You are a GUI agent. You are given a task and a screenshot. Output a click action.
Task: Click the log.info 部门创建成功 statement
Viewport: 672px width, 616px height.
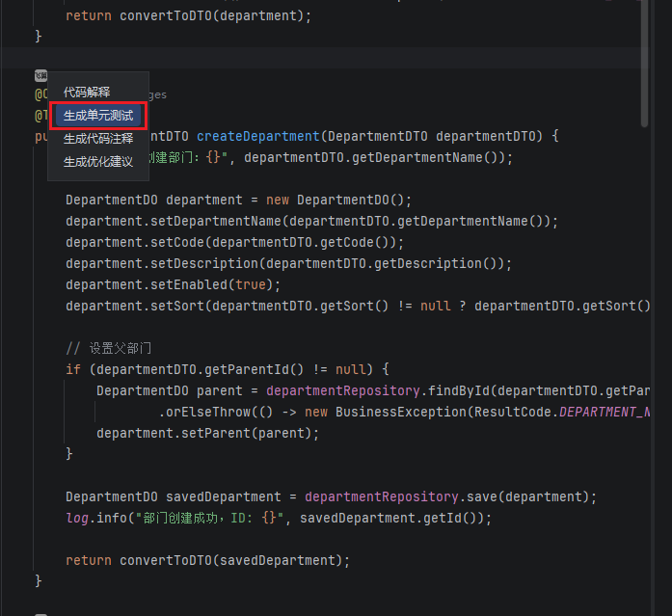click(278, 518)
